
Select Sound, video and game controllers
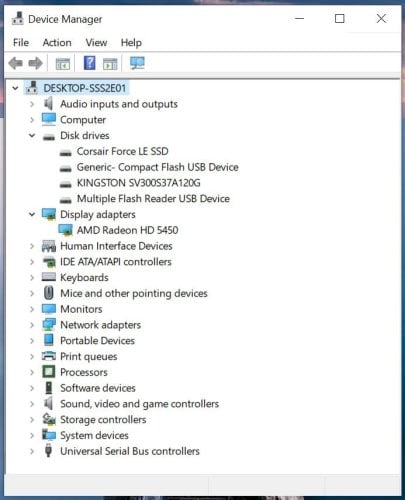pyautogui.click(x=139, y=404)
